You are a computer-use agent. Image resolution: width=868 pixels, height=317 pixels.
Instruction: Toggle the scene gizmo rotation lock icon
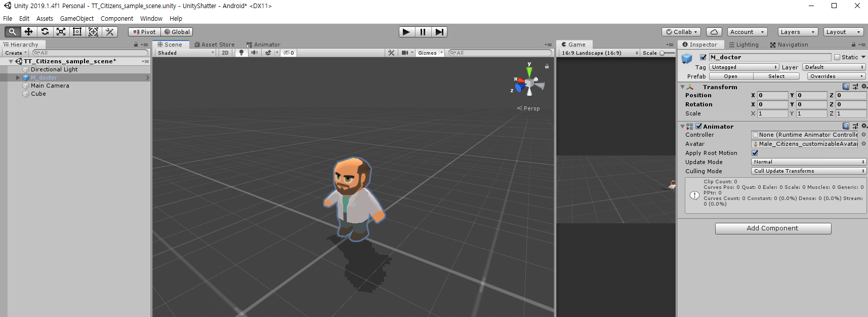click(x=547, y=66)
